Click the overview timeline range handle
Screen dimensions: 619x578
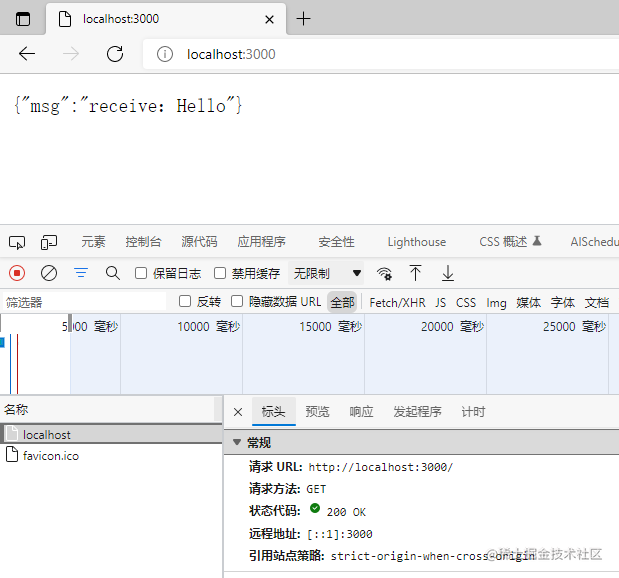70,323
